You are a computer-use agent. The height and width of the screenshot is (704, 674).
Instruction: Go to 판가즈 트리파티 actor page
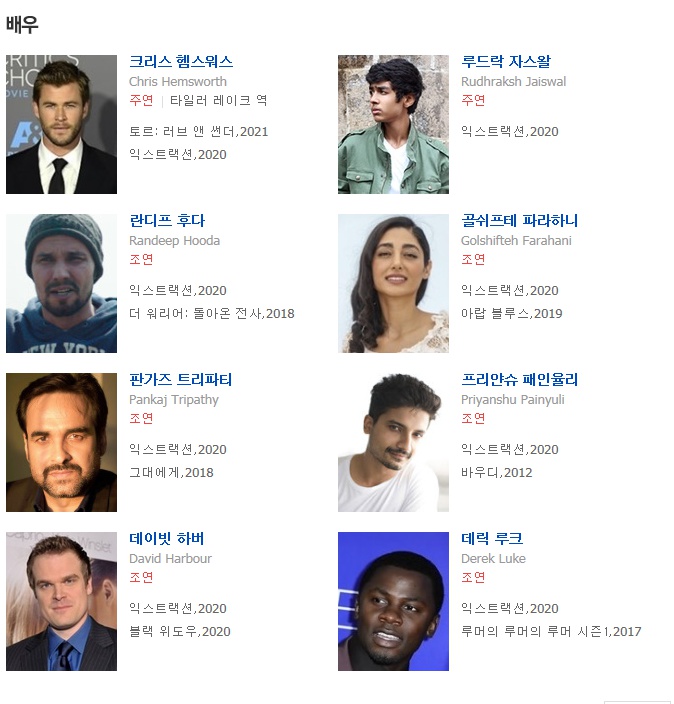tap(181, 379)
